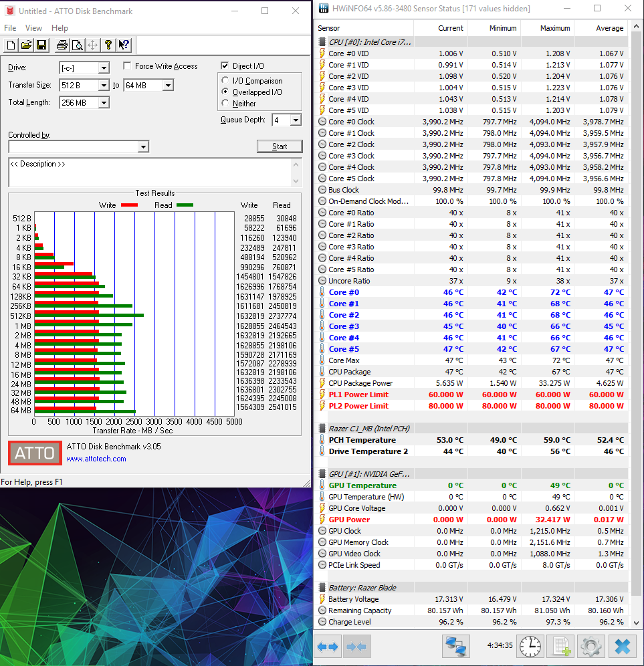This screenshot has height=666, width=644.
Task: Open Print Preview from the ATTO toolbar
Action: click(78, 45)
